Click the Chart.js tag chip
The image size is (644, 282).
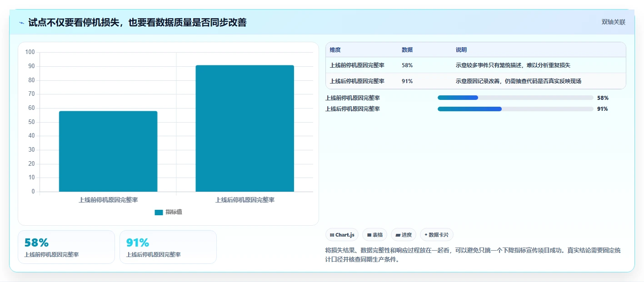pyautogui.click(x=342, y=235)
